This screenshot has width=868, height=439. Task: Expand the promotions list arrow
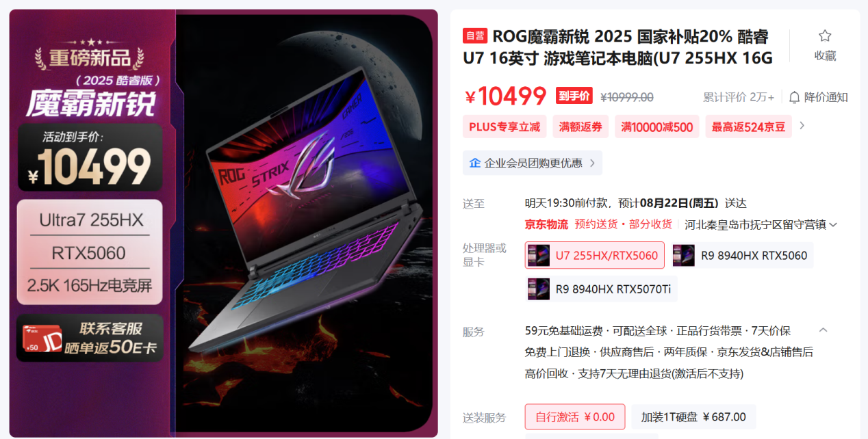pos(802,126)
